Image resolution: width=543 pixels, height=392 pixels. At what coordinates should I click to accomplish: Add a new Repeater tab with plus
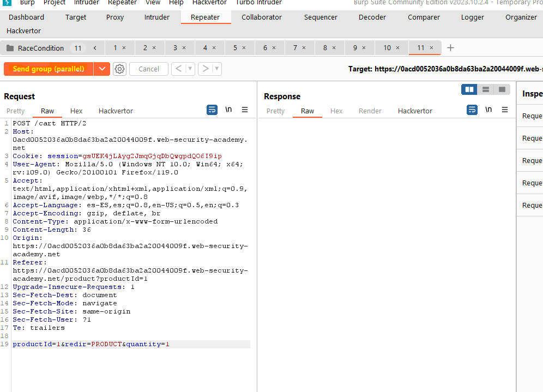[450, 48]
